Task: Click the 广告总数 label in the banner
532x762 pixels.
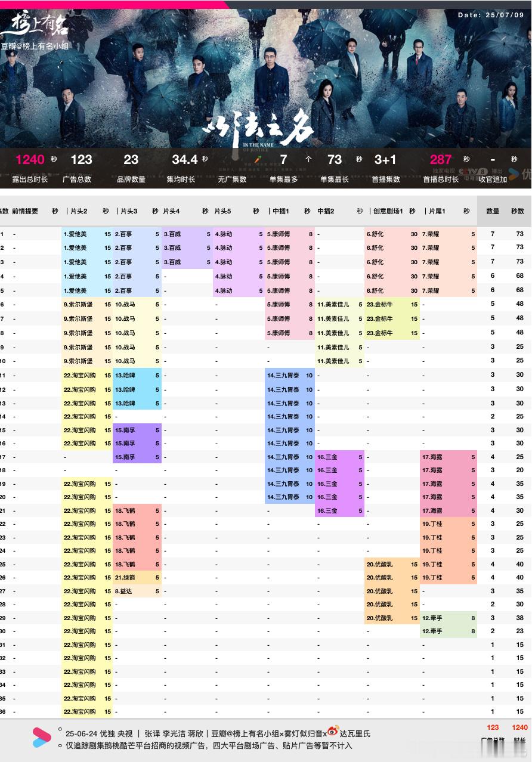Action: pos(77,179)
